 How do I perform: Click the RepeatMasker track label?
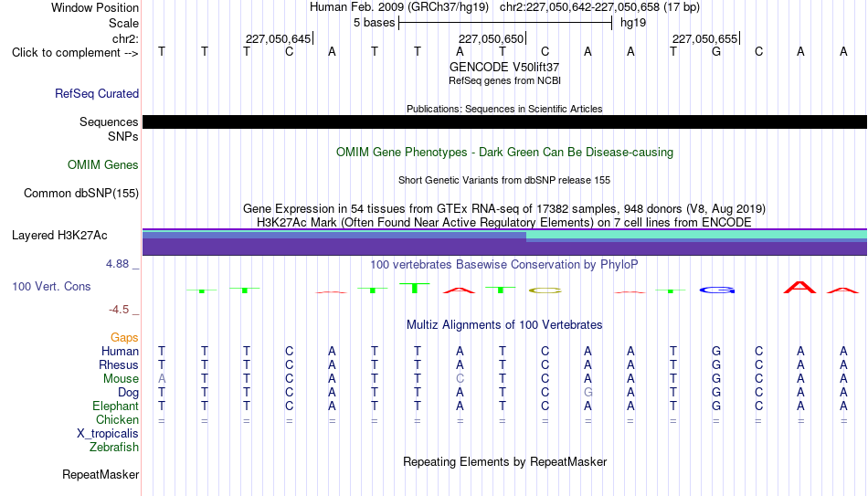tap(101, 474)
